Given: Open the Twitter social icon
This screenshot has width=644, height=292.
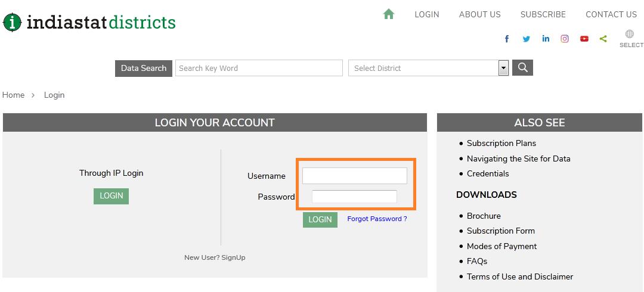Looking at the screenshot, I should pyautogui.click(x=526, y=39).
